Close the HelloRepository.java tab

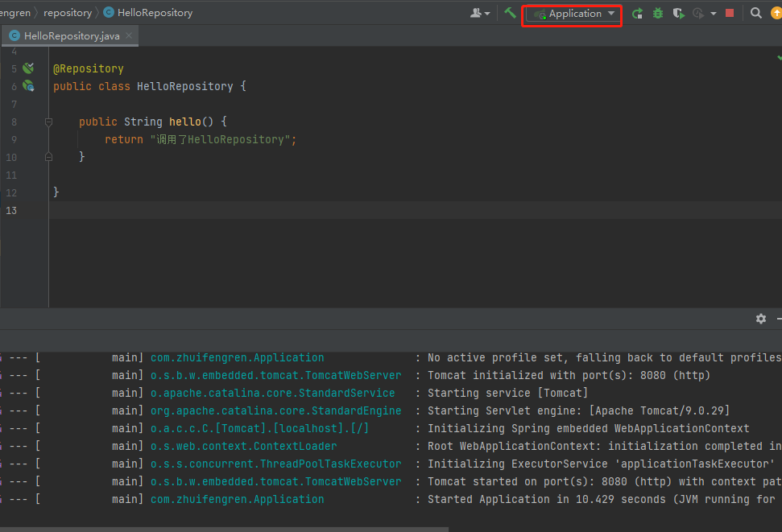pyautogui.click(x=129, y=35)
